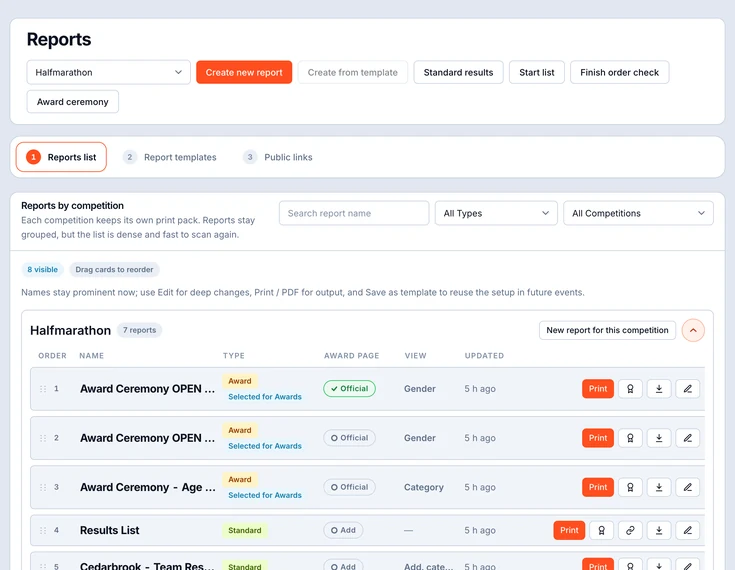
Task: Edit the row 2 report with pencil icon
Action: click(687, 438)
